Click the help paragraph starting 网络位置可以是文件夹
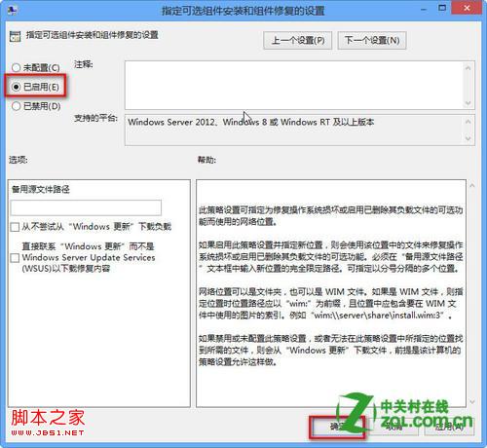487x448 pixels. tap(331, 304)
